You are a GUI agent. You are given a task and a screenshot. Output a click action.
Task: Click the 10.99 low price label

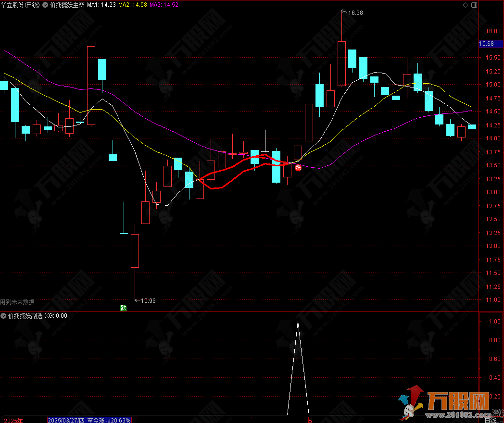[x=148, y=300]
